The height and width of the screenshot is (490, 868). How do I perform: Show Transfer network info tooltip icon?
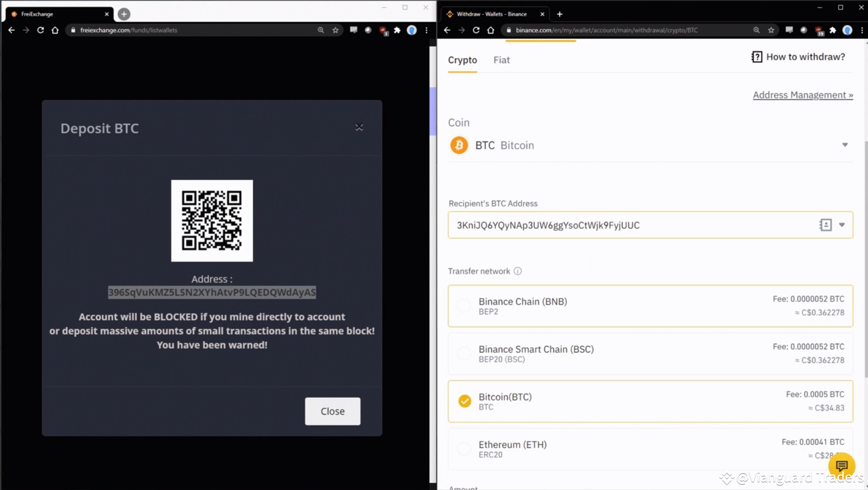518,271
